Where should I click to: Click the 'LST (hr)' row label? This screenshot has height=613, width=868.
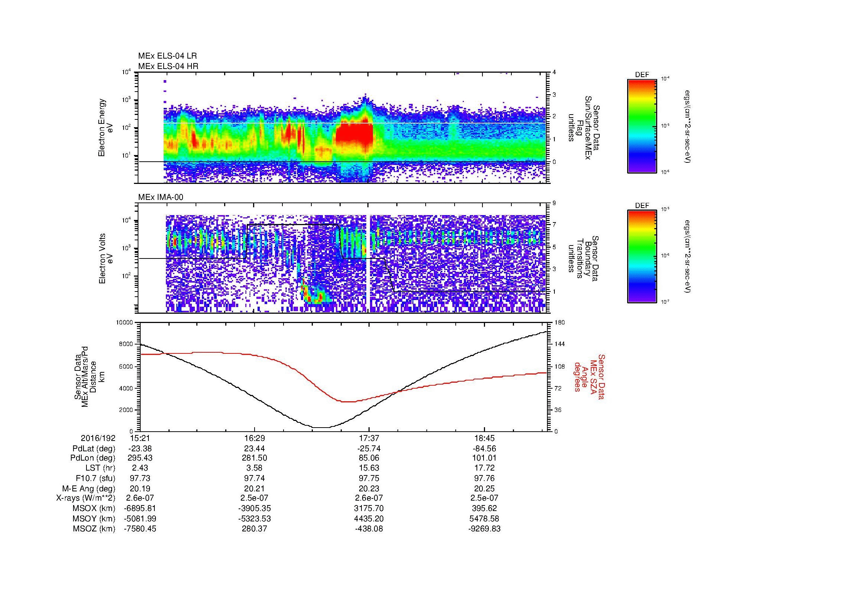click(100, 468)
